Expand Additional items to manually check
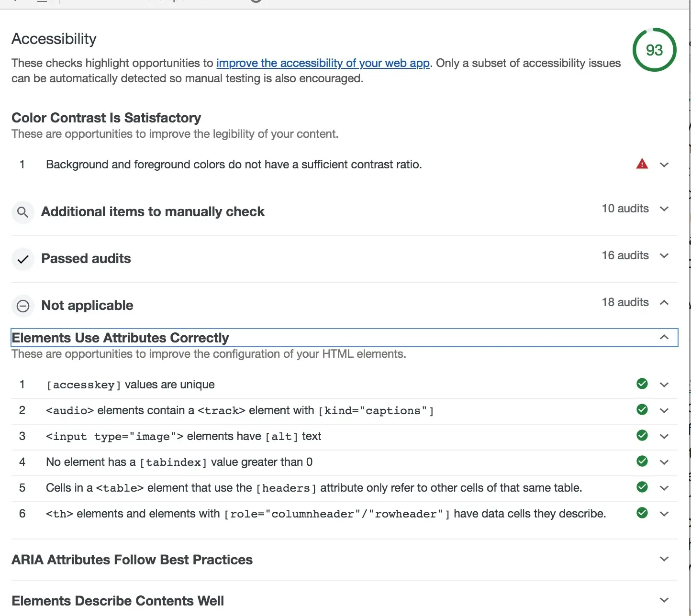 (664, 209)
